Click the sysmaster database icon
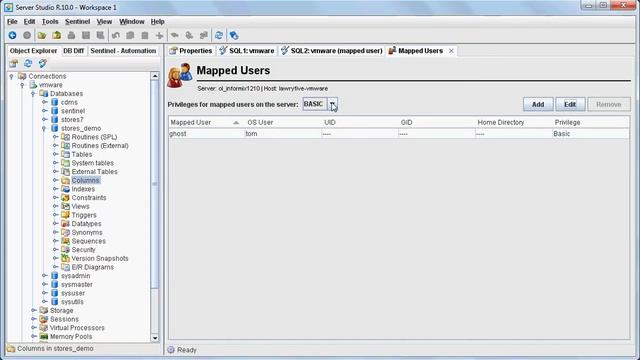The width and height of the screenshot is (640, 360). [55, 284]
